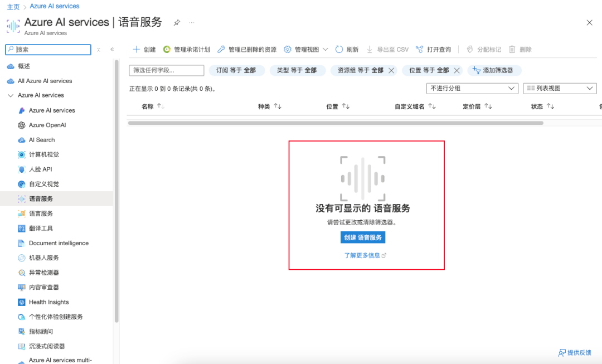Close the 语音服务 blade
Image resolution: width=602 pixels, height=364 pixels.
tap(589, 23)
